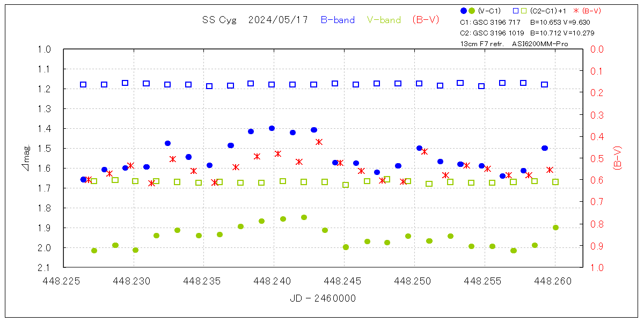Click the highest red asterisk data point
644x322 pixels.
(319, 142)
